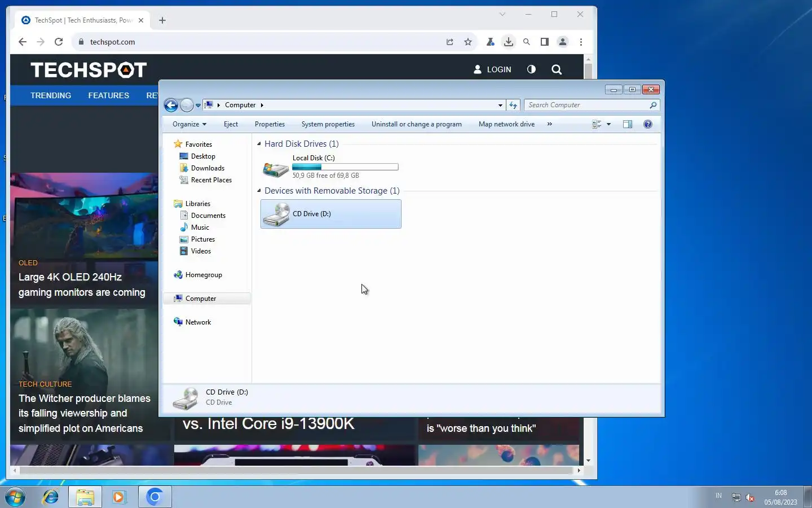Screen dimensions: 812x508
Task: Show more toolbar commands chevron
Action: coord(549,124)
